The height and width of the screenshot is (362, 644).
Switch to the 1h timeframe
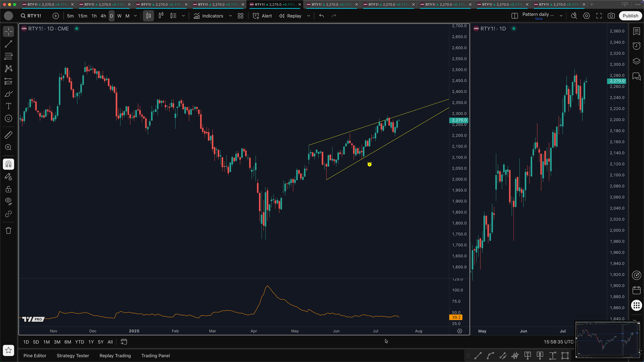[x=94, y=16]
